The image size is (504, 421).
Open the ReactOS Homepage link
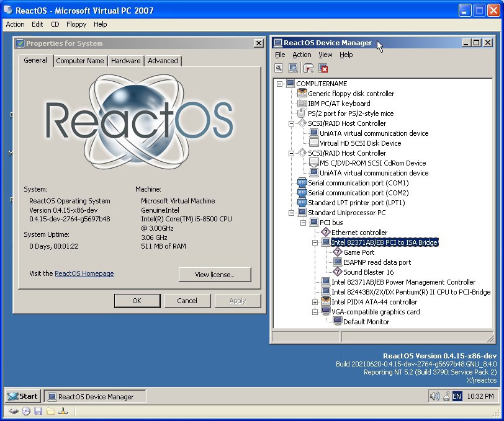point(84,273)
